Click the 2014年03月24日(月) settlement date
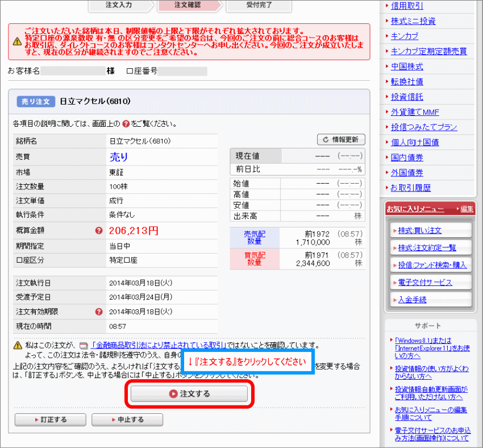Screen dimensions: 483x448 coord(141,297)
